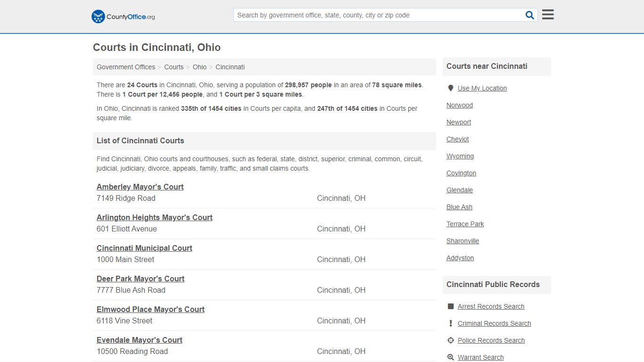View courts near Covington
644x362 pixels.
461,173
